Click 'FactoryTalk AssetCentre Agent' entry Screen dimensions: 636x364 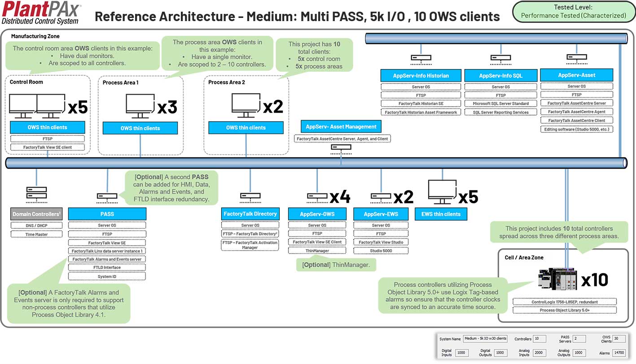577,112
